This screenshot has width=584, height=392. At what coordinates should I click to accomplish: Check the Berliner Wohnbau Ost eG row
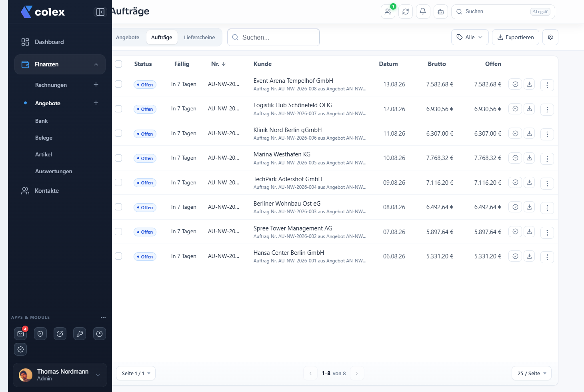[x=118, y=207]
